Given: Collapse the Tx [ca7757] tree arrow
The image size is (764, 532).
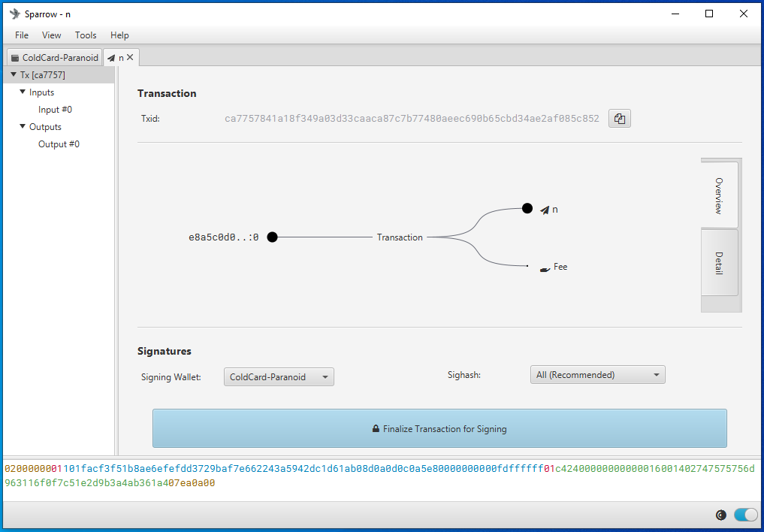Looking at the screenshot, I should 14,74.
